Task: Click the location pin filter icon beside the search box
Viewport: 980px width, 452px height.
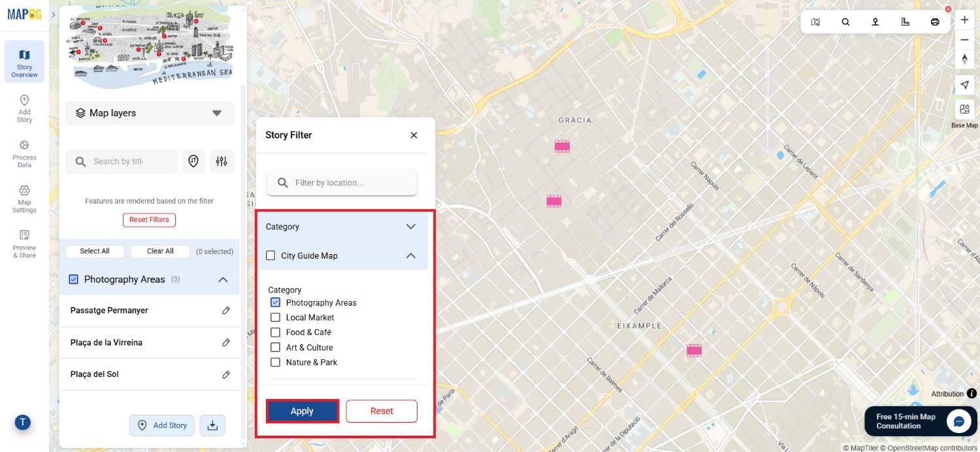Action: tap(193, 161)
